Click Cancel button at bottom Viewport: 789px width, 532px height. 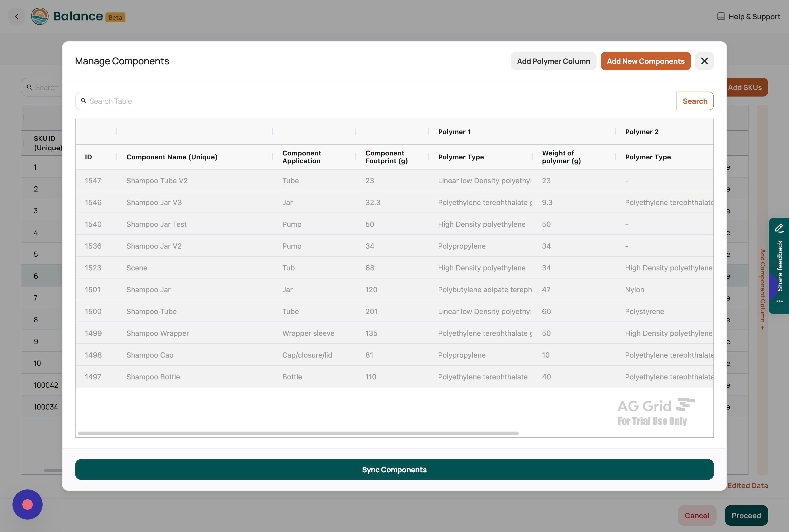coord(697,515)
